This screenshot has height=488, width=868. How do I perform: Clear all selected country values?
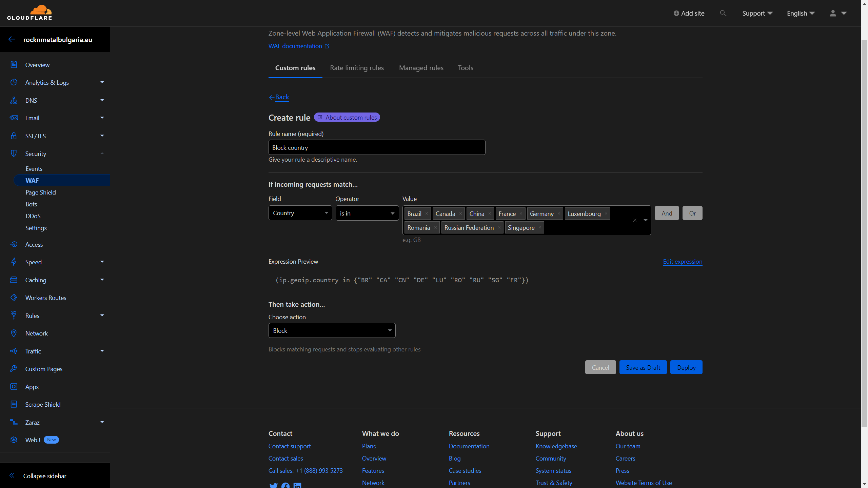tap(635, 220)
